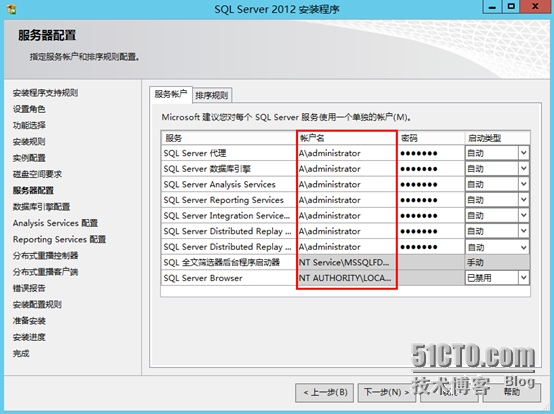Minimize the SQL Server 2012 setup window
Image resolution: width=554 pixels, height=414 pixels.
pyautogui.click(x=493, y=7)
